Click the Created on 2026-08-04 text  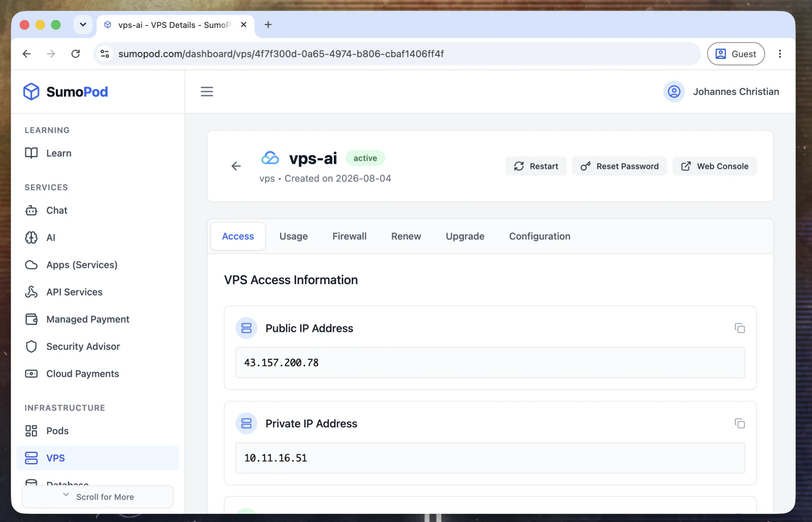click(337, 179)
